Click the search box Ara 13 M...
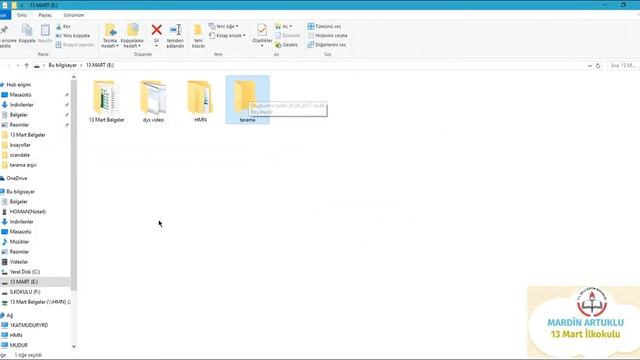 pos(623,65)
